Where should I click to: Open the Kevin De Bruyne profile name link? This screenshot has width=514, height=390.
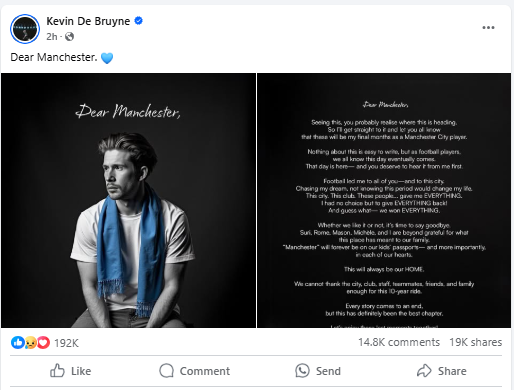click(88, 21)
